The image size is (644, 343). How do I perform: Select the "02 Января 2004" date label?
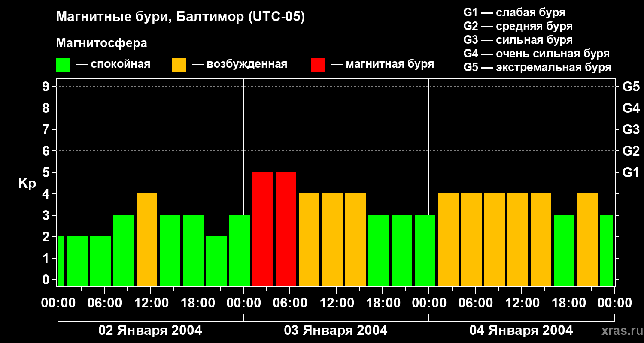[x=150, y=331]
